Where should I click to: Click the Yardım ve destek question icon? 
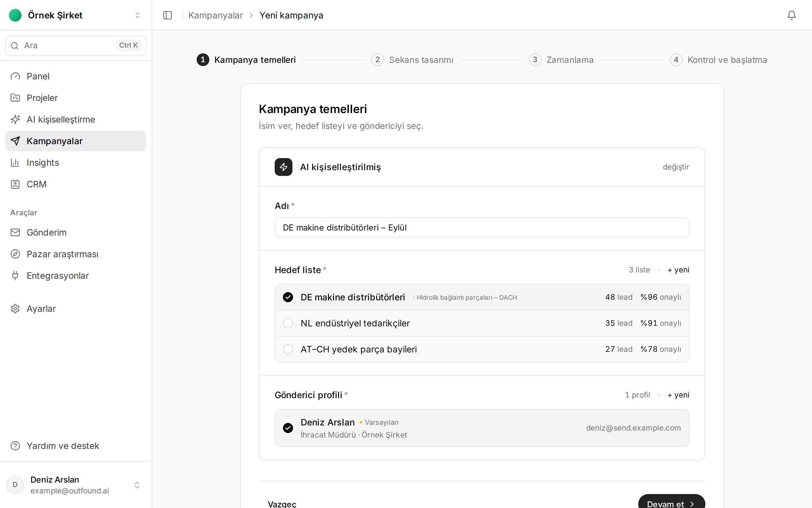(x=15, y=446)
